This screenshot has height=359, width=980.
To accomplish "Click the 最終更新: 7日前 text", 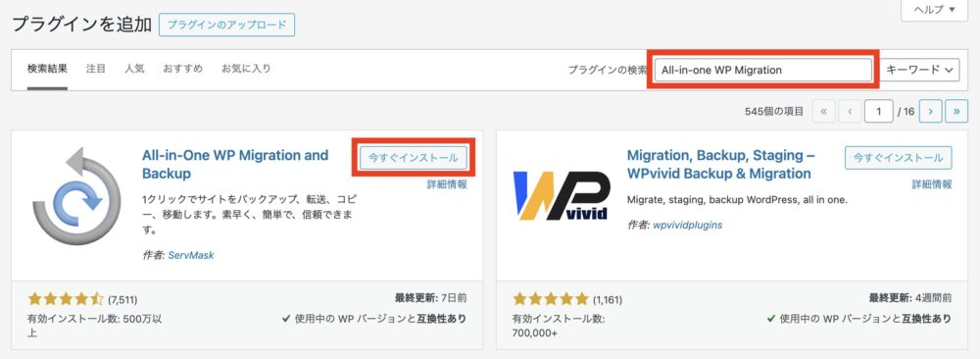I will click(x=430, y=298).
